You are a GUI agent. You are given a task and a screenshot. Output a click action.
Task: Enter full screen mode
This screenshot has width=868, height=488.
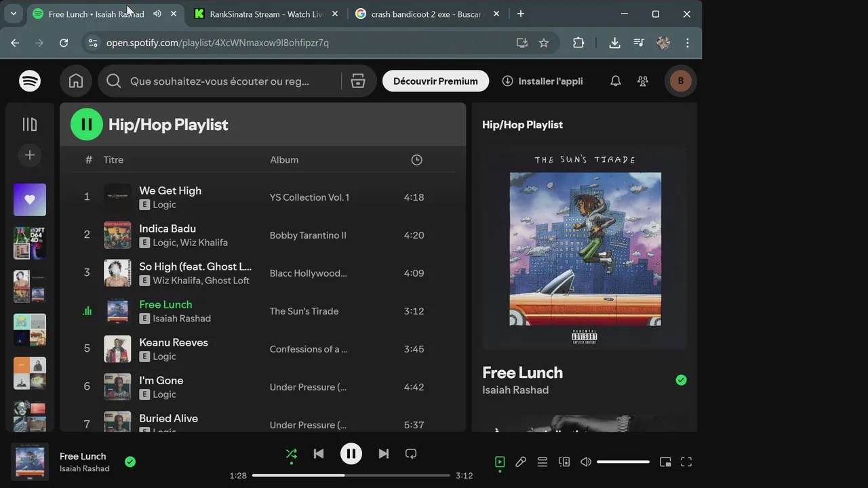coord(686,462)
